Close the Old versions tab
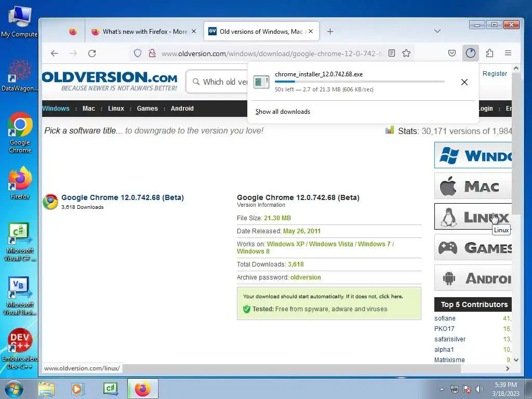532x399 pixels. tap(311, 31)
